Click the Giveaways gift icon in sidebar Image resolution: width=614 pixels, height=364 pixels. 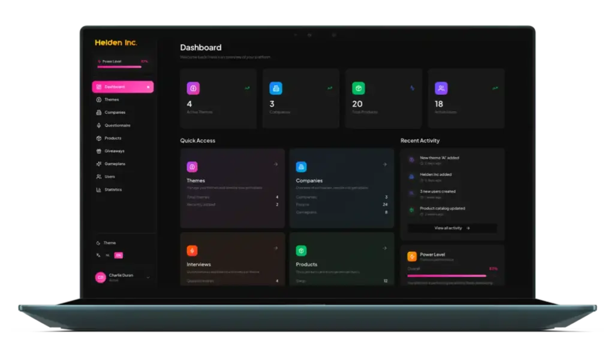tap(98, 151)
